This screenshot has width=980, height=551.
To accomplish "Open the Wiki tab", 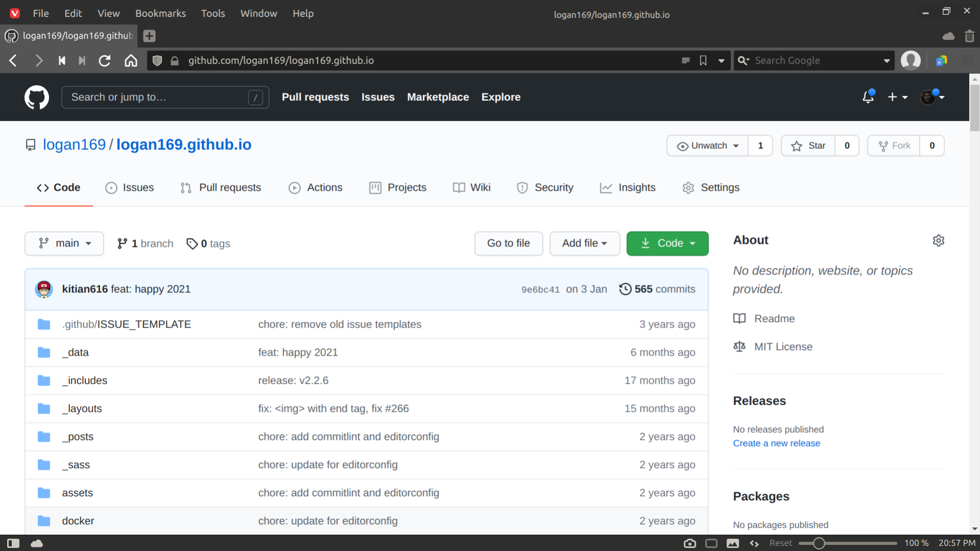I will (472, 188).
